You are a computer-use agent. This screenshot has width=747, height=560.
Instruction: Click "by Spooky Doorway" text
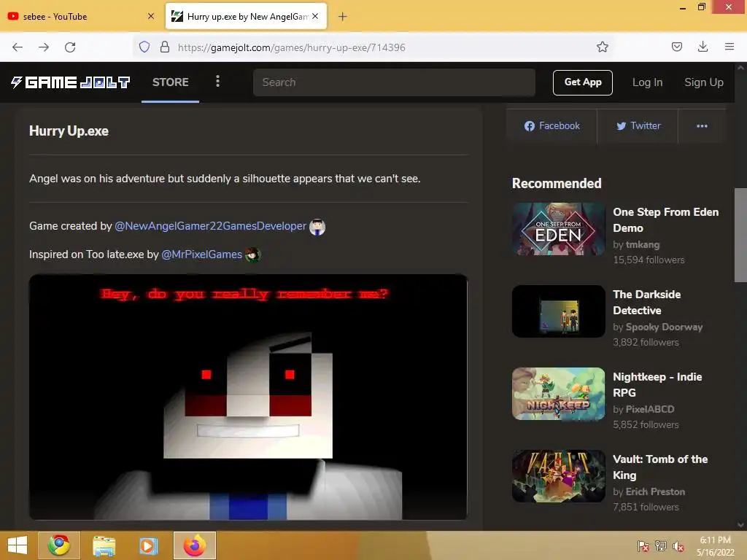click(x=657, y=327)
